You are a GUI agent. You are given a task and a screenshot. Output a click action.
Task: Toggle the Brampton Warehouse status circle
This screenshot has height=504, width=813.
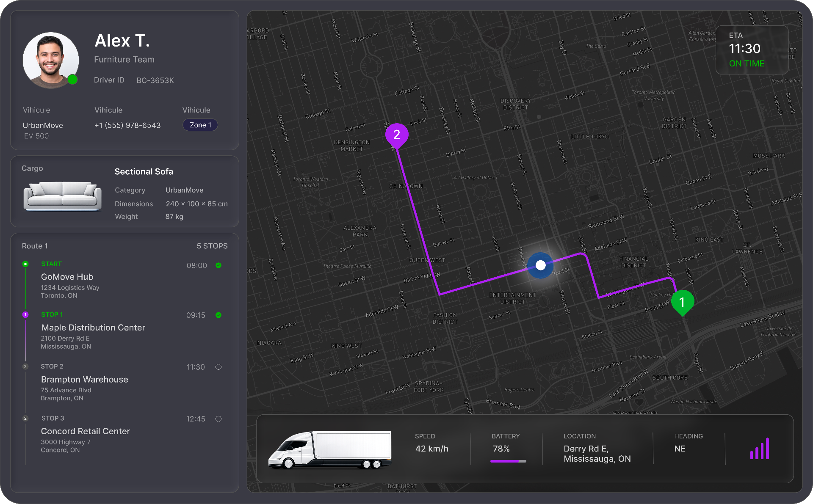(218, 367)
